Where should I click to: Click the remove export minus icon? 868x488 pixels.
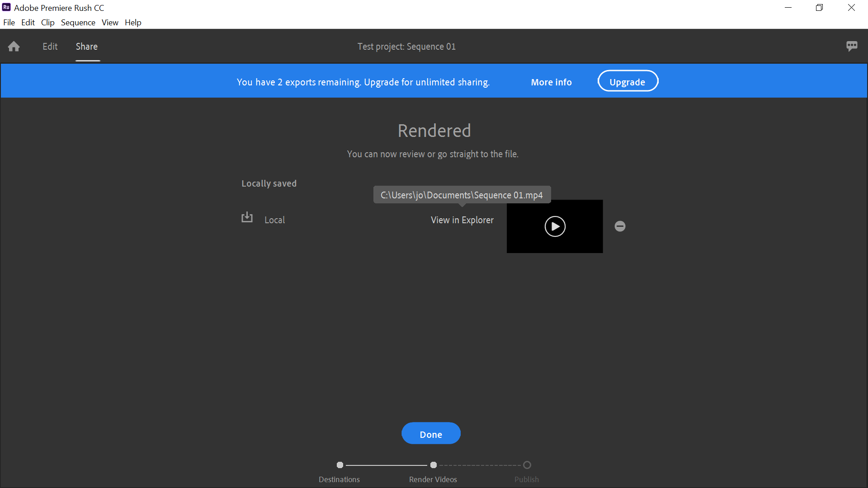click(x=620, y=226)
